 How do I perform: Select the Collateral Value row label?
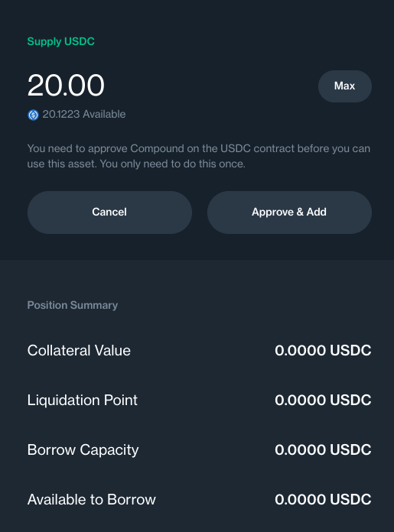[x=79, y=351]
